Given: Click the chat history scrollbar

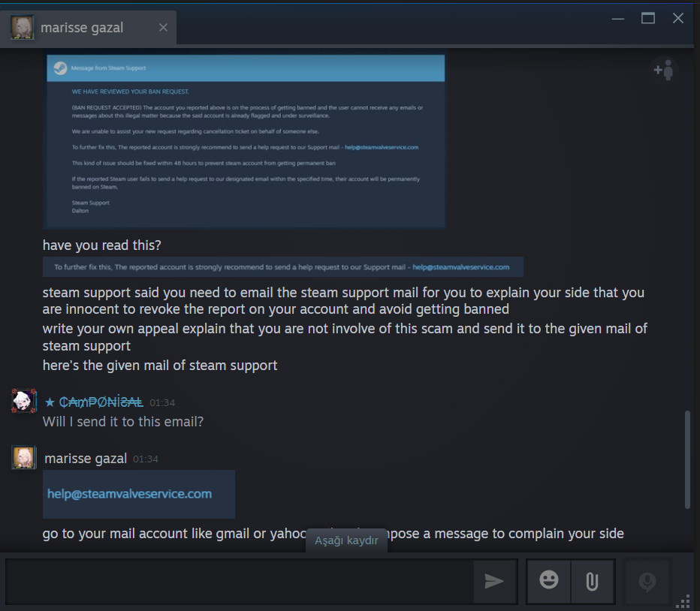Looking at the screenshot, I should click(x=687, y=459).
